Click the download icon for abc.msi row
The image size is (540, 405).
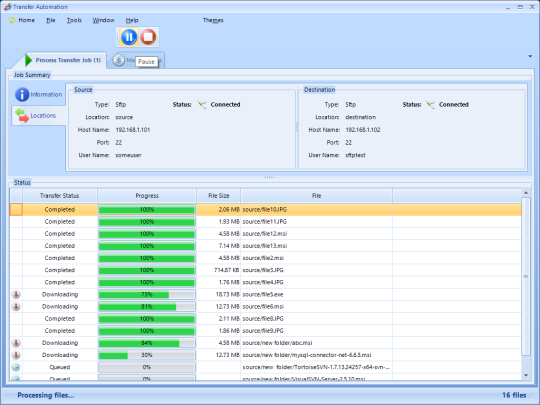point(16,343)
